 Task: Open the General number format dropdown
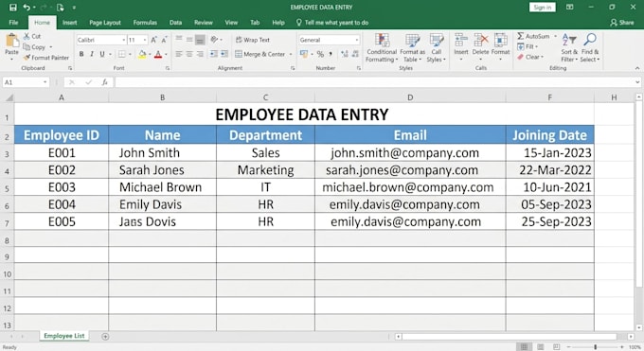tap(356, 40)
